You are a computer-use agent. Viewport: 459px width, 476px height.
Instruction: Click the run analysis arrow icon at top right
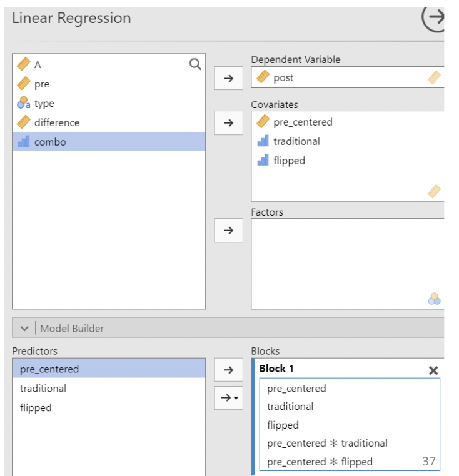coord(434,18)
